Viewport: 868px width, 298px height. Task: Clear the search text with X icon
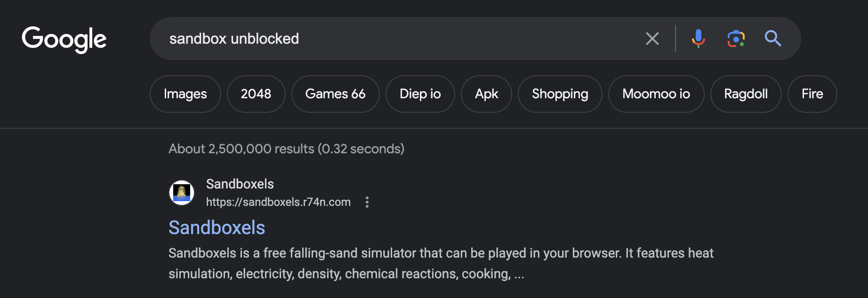652,39
